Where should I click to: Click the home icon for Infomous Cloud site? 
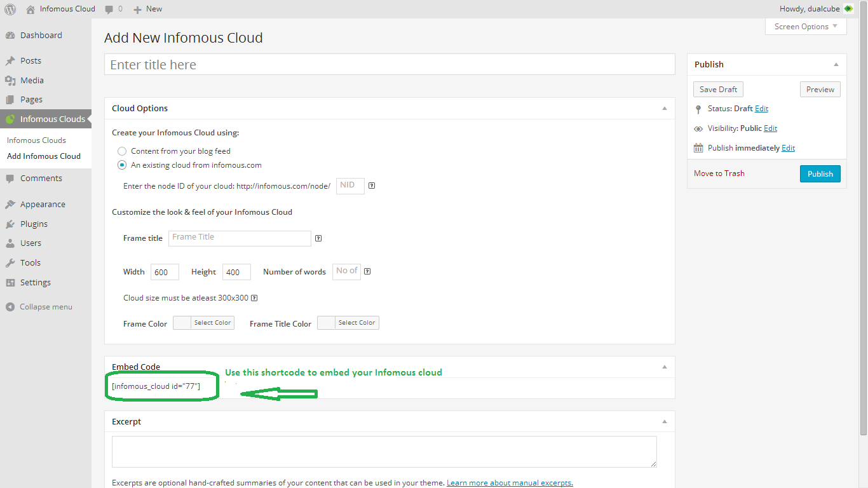coord(31,9)
